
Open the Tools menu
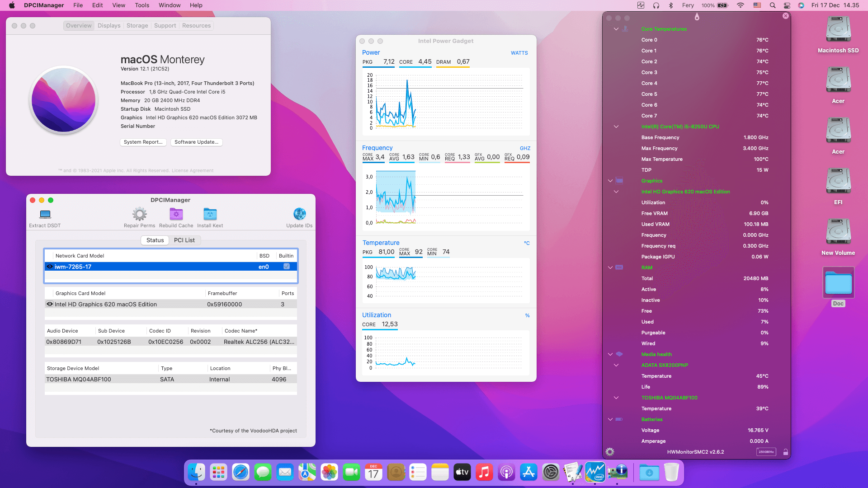click(142, 5)
